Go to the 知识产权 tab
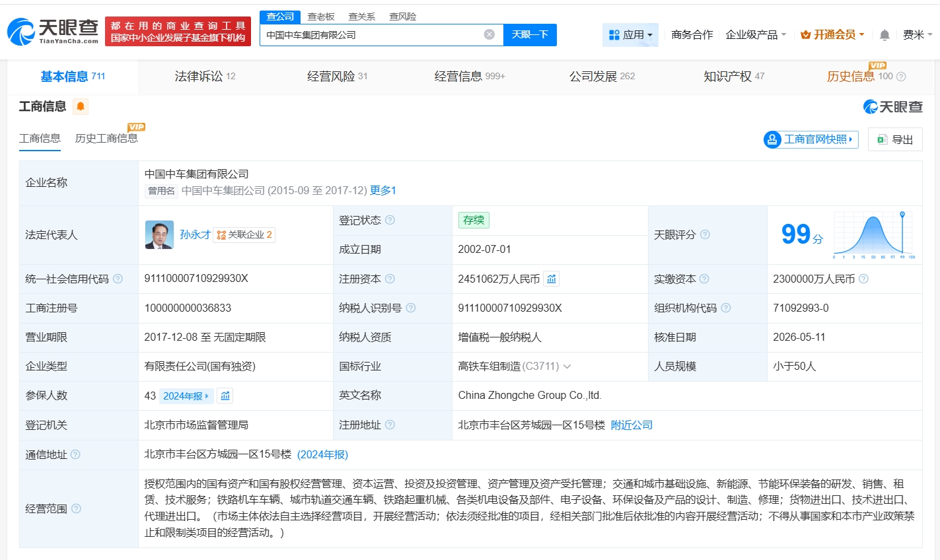The height and width of the screenshot is (560, 940). pyautogui.click(x=734, y=77)
